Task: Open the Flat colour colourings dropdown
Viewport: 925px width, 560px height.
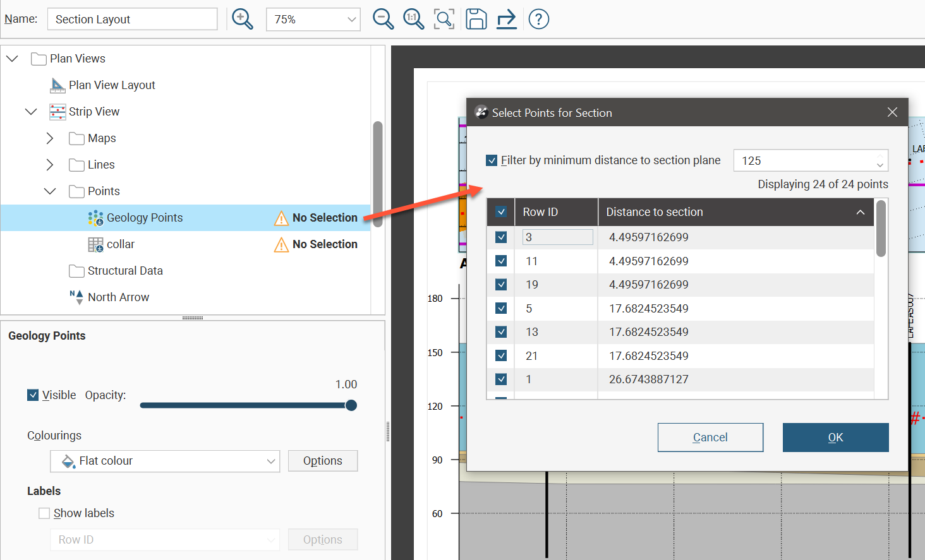Action: coord(165,461)
